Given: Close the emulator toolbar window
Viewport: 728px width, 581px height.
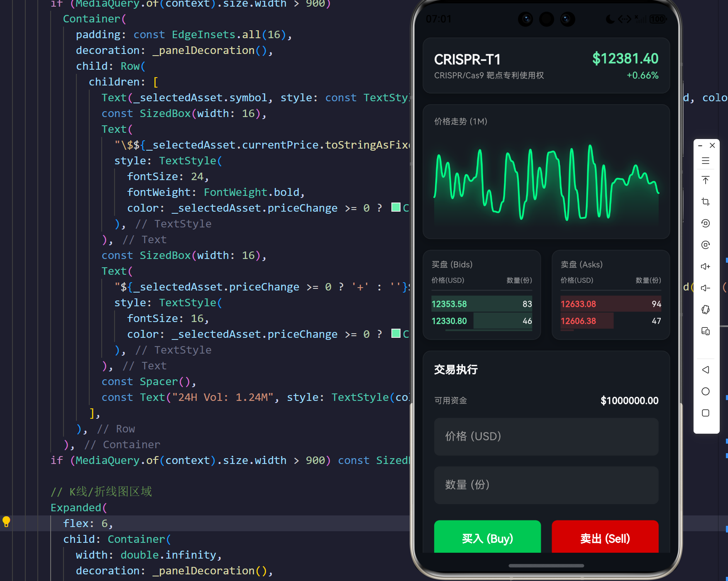Looking at the screenshot, I should click(712, 145).
